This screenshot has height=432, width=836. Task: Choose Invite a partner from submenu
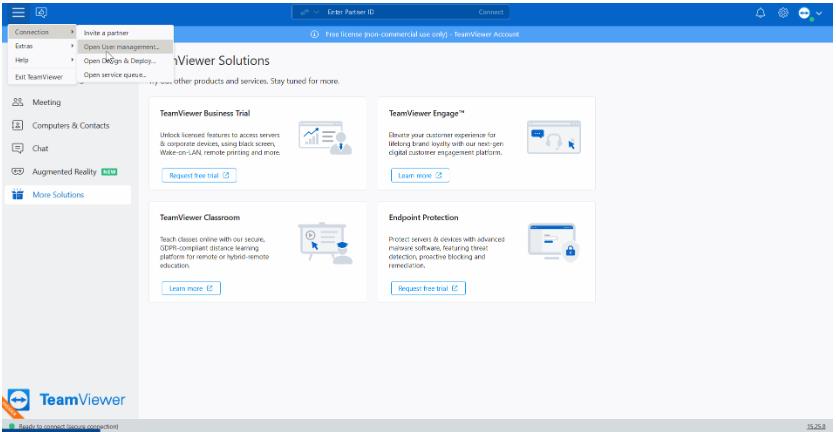pyautogui.click(x=107, y=33)
